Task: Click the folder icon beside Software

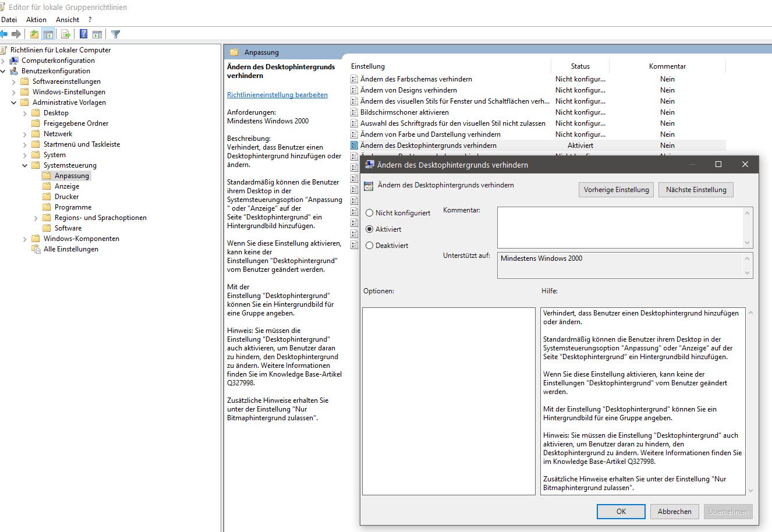Action: tap(47, 228)
